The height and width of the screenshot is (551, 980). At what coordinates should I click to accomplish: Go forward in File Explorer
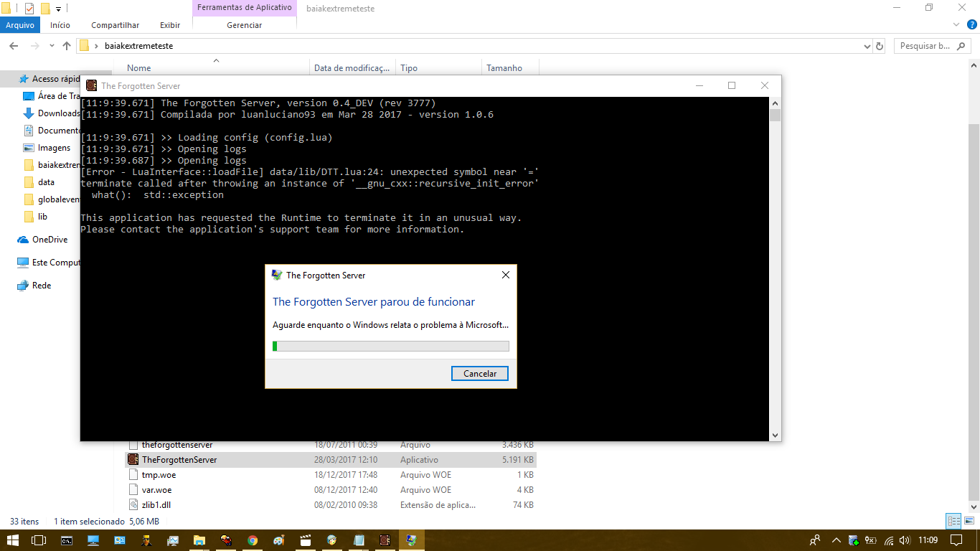click(x=34, y=46)
